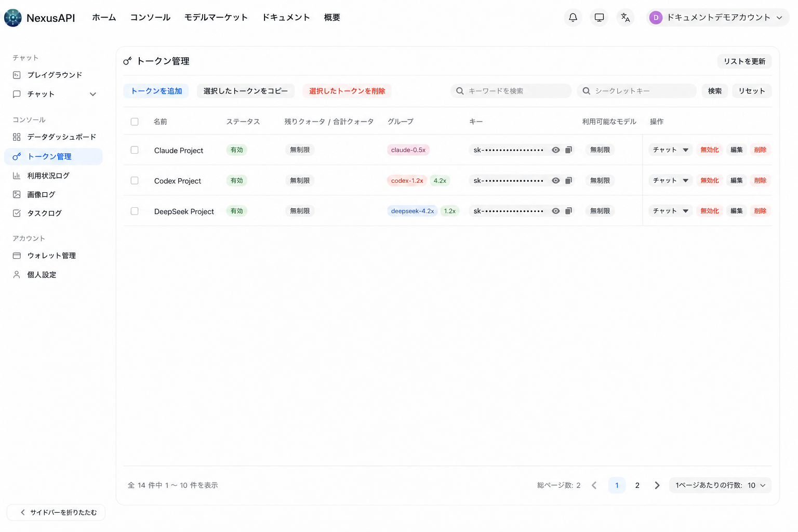Screen dimensions: 798x532
Task: Reveal the Codex Project key with eye icon
Action: pos(556,181)
